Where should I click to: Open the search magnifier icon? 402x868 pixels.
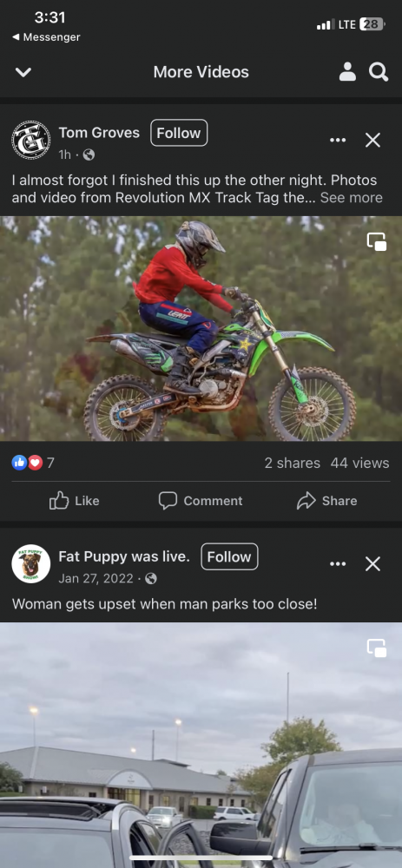pos(379,72)
